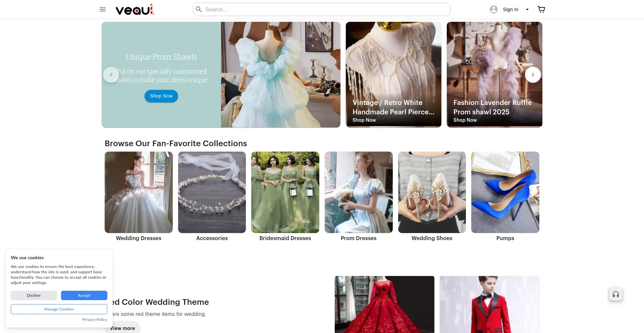Open the Wedding Dresses collection

(x=139, y=196)
